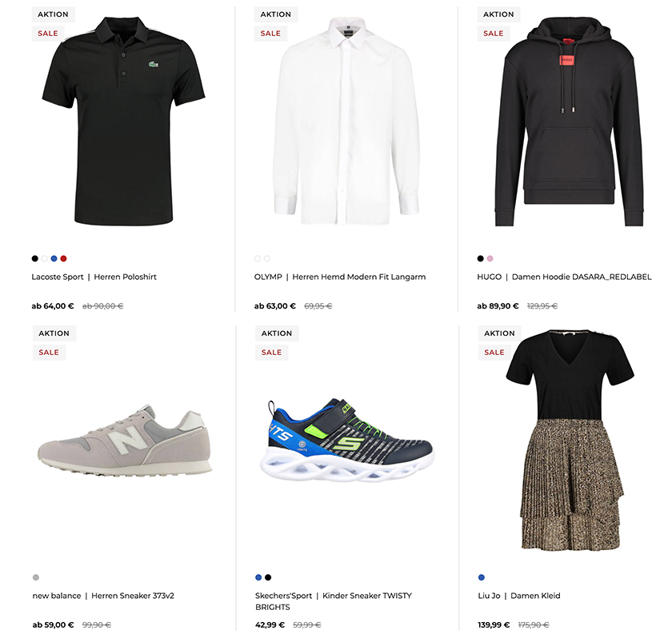Open the white OLYMP shirt image
The width and height of the screenshot is (672, 638).
pyautogui.click(x=346, y=121)
